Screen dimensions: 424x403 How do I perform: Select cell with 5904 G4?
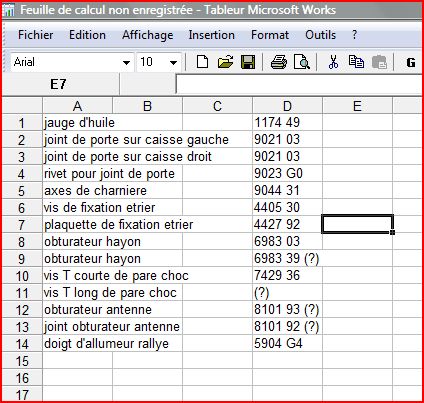(287, 343)
